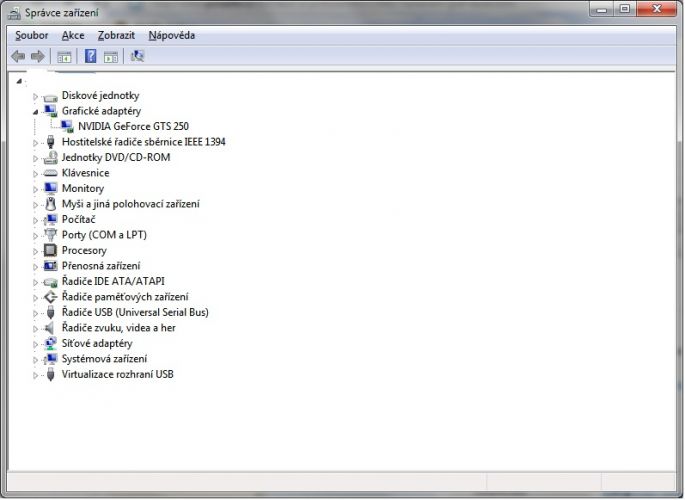This screenshot has width=685, height=500.
Task: Show the console tree toolbar icon
Action: click(x=64, y=57)
